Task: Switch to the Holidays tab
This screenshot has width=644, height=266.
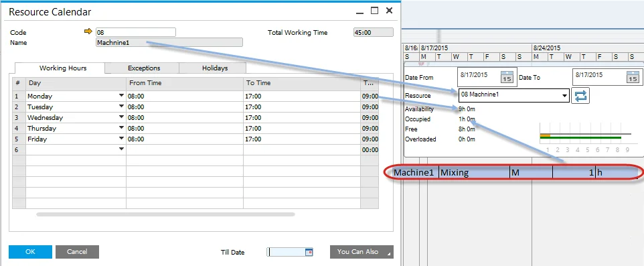Action: [215, 68]
